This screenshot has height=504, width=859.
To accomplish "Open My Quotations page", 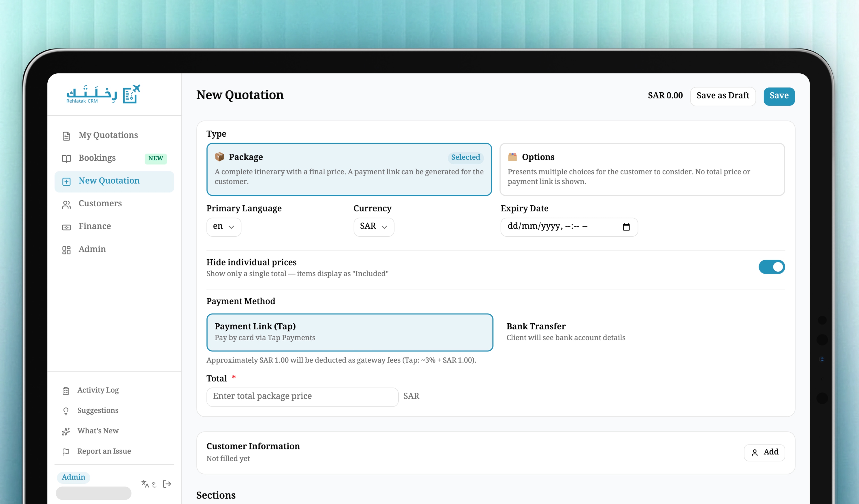I will [114, 136].
